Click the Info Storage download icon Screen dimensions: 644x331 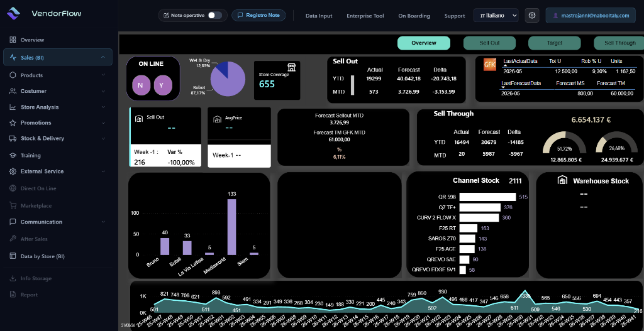13,278
